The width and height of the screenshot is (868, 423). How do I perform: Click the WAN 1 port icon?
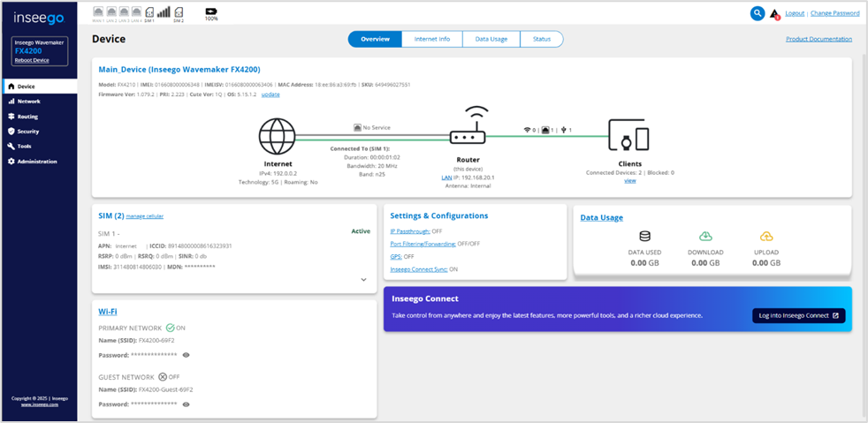[98, 13]
